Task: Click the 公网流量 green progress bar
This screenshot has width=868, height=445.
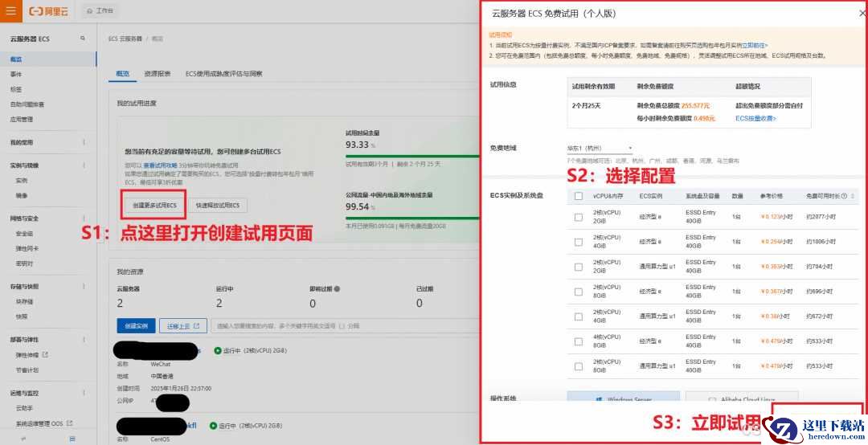Action: 411,218
